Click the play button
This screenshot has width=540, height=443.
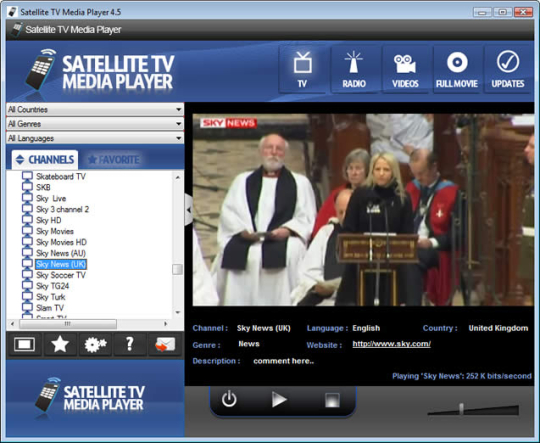coord(279,400)
